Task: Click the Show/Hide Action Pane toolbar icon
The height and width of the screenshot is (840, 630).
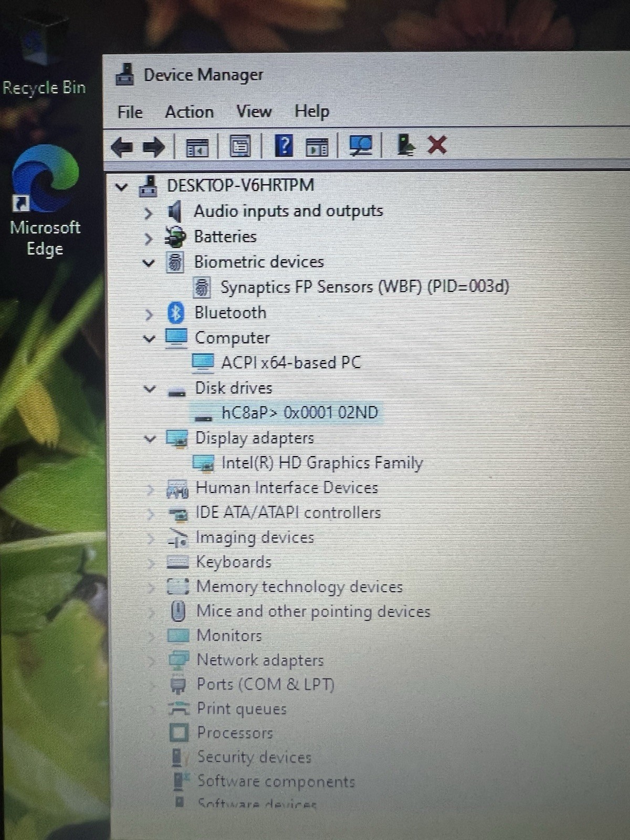Action: [x=317, y=147]
